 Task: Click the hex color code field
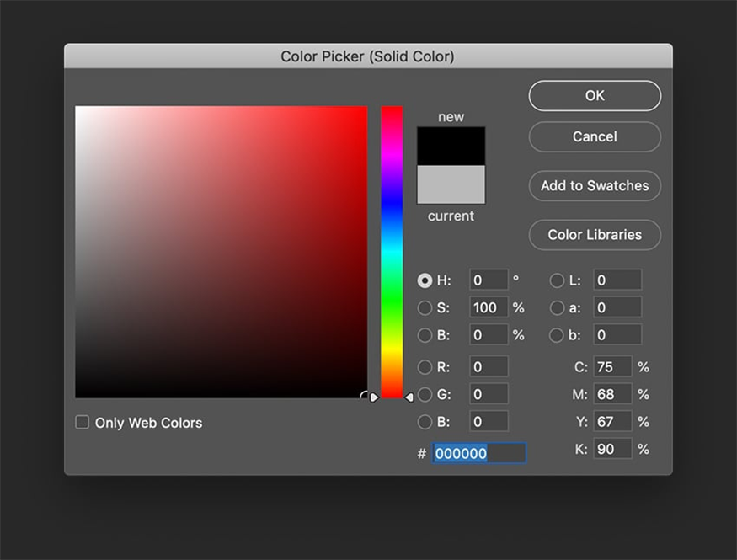[478, 453]
